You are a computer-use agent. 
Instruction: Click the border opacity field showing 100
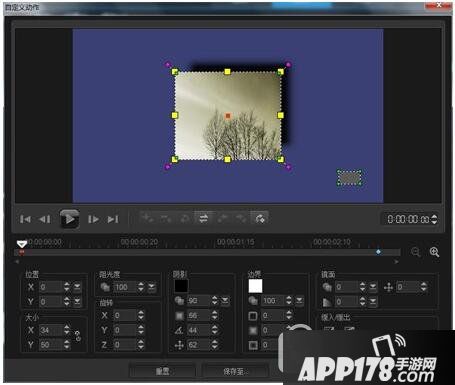click(x=273, y=301)
